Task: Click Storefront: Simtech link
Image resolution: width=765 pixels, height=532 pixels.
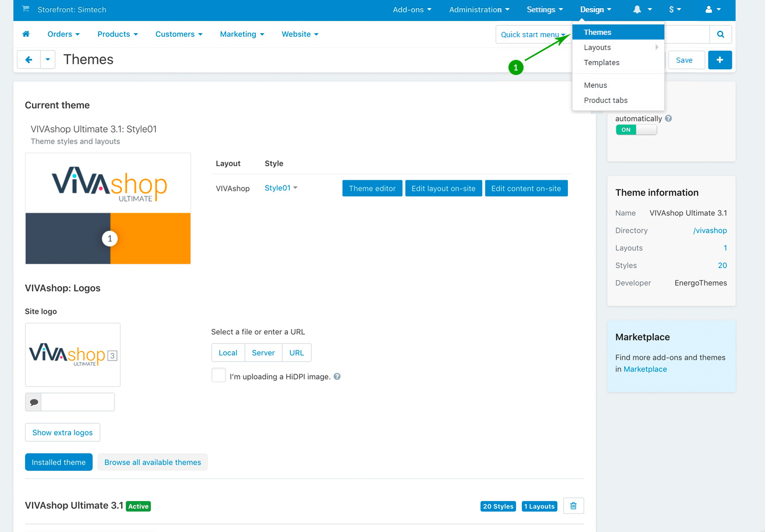Action: pos(72,9)
